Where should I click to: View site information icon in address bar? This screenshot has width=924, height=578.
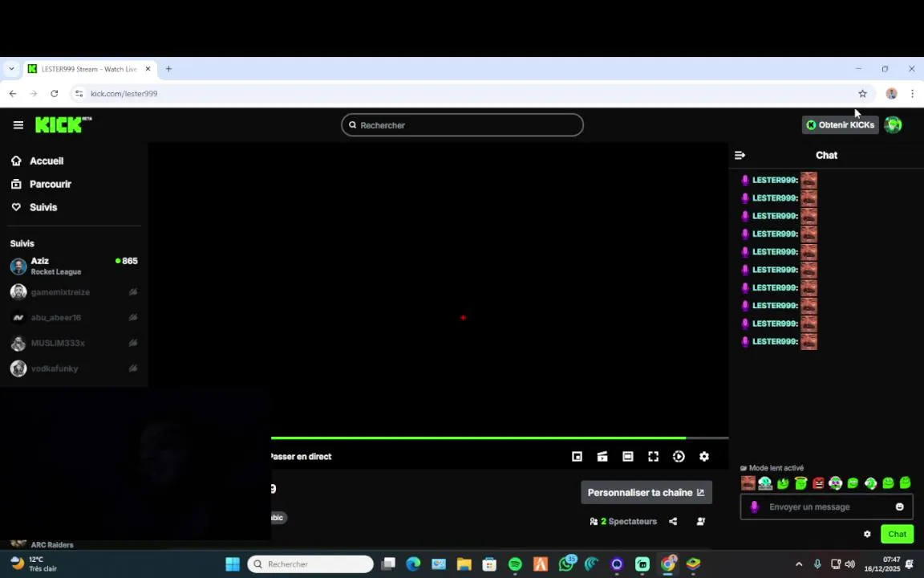tap(79, 93)
